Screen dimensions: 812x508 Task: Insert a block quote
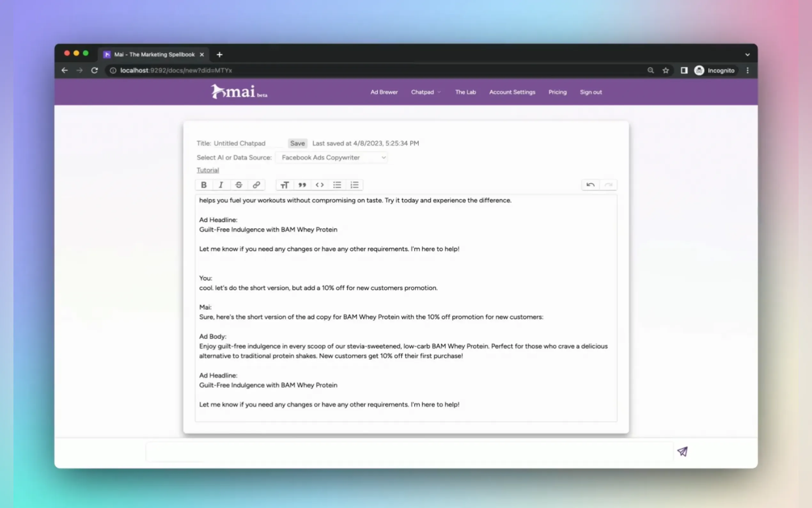[302, 185]
